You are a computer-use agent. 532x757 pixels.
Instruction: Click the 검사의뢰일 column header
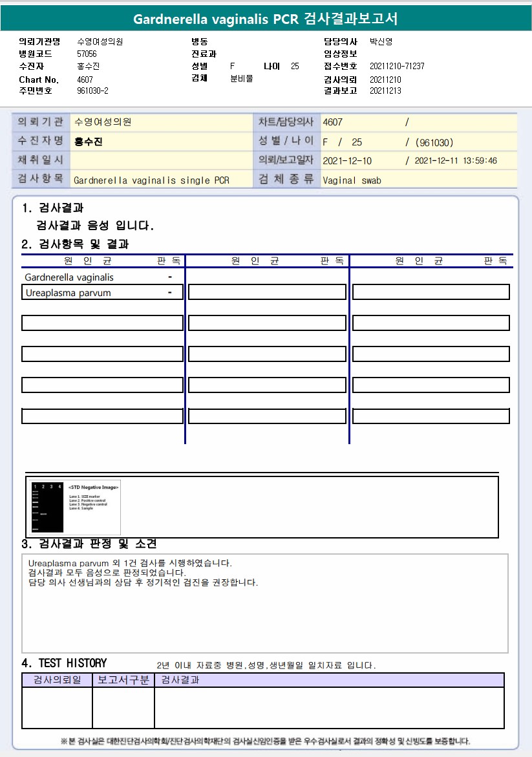[x=57, y=680]
